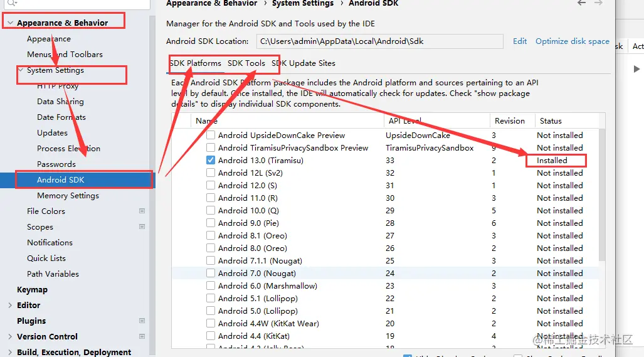Open the Date Formats settings page
644x357 pixels.
[61, 117]
